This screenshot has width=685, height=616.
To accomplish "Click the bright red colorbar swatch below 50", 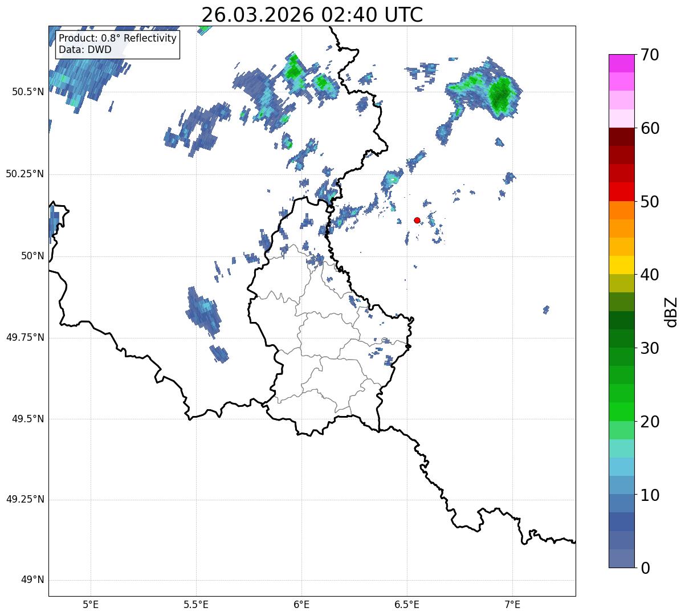I will click(622, 191).
